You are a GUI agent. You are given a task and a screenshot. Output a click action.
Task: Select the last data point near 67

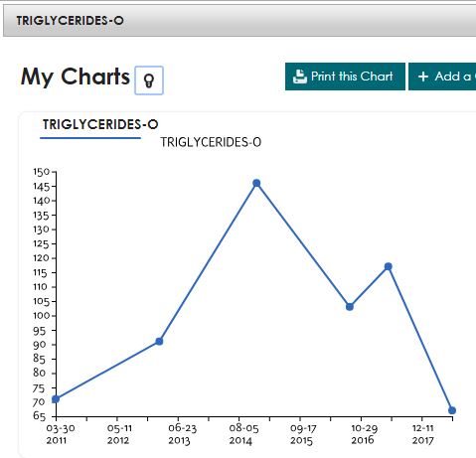click(x=452, y=410)
